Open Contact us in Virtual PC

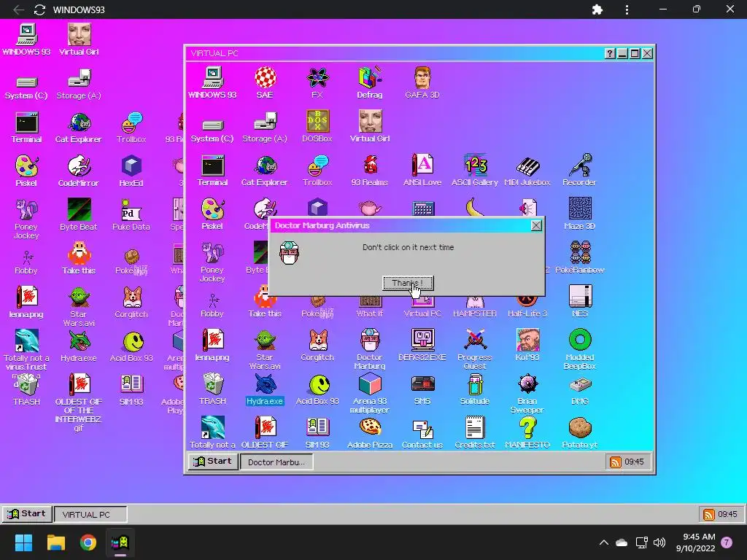coord(422,433)
